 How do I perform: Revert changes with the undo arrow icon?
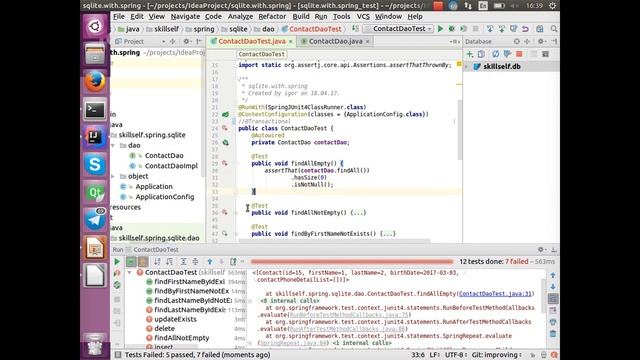(525, 29)
